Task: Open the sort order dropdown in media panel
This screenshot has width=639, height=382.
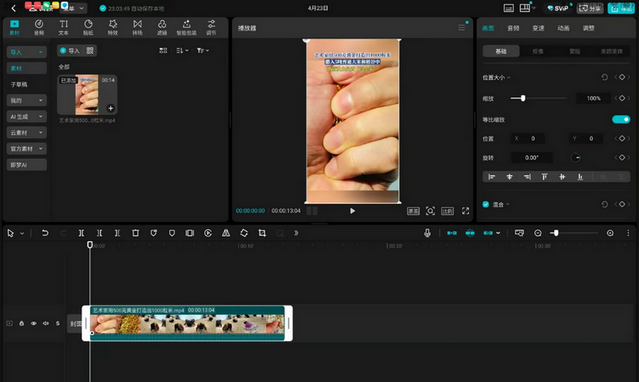Action: tap(182, 50)
